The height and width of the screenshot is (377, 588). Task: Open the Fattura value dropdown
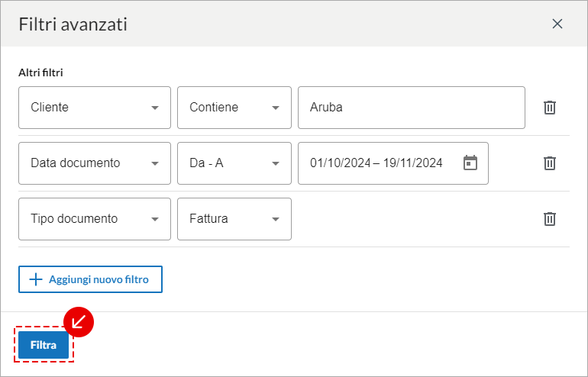tap(234, 219)
